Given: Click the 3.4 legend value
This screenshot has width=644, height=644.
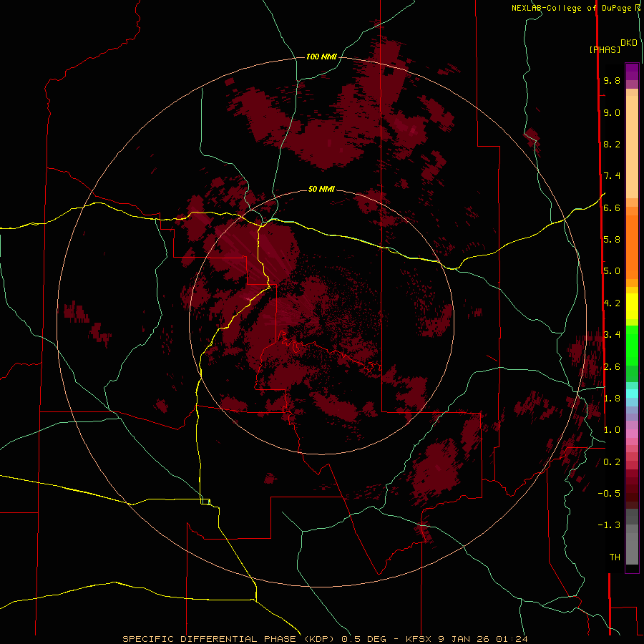Looking at the screenshot, I should pyautogui.click(x=612, y=335).
